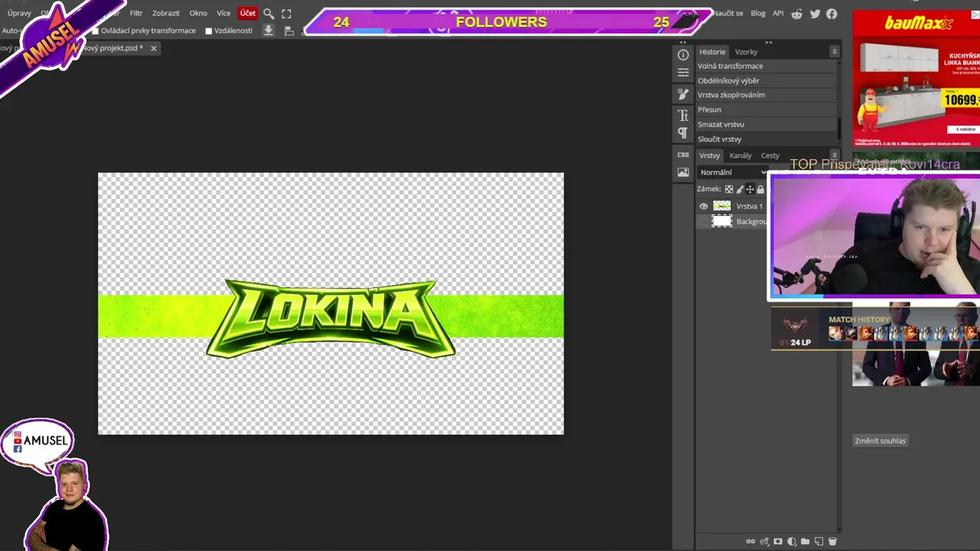
Task: Open Historie panel options menu
Action: click(x=835, y=51)
